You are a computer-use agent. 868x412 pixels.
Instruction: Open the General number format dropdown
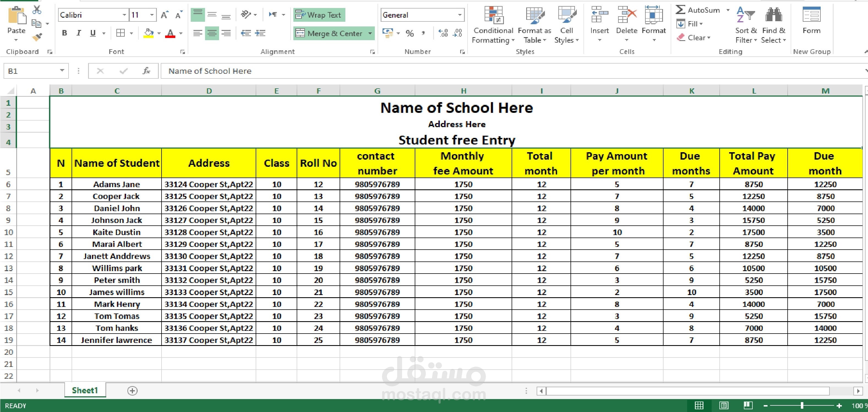[x=460, y=15]
